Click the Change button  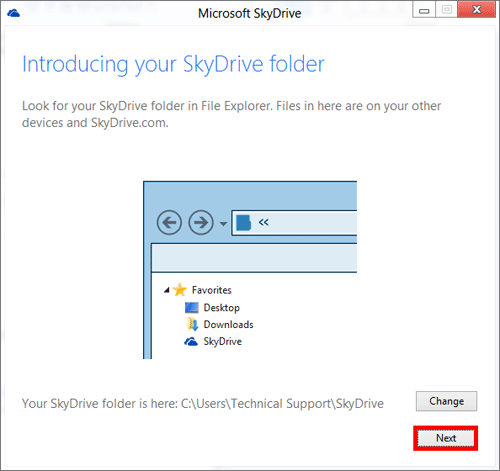[x=446, y=401]
